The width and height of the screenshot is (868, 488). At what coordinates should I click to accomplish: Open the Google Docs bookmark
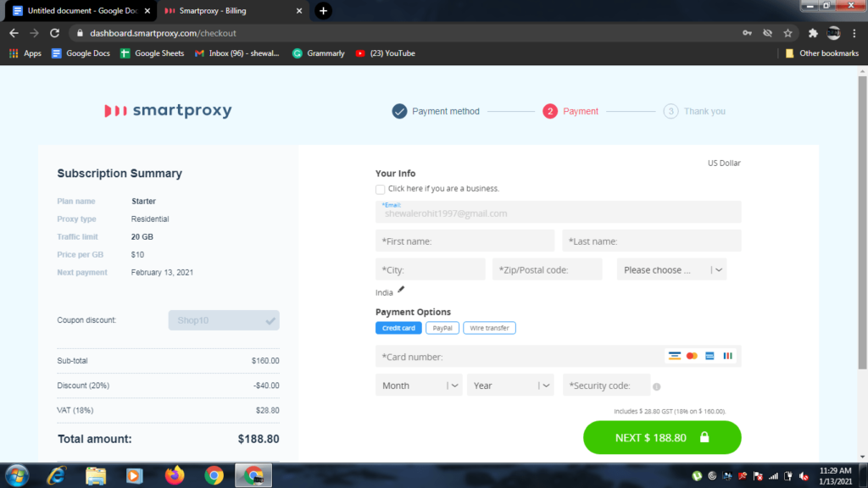point(81,53)
